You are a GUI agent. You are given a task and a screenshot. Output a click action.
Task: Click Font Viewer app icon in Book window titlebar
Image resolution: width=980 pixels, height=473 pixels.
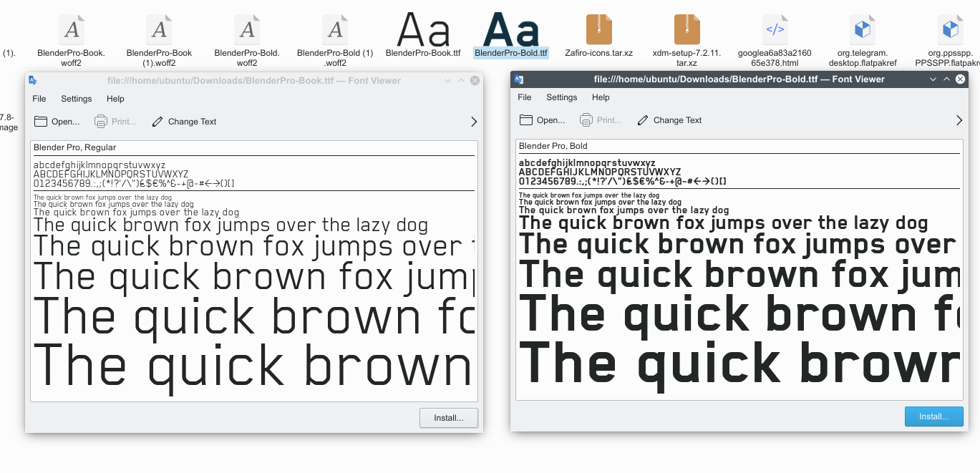[x=33, y=80]
